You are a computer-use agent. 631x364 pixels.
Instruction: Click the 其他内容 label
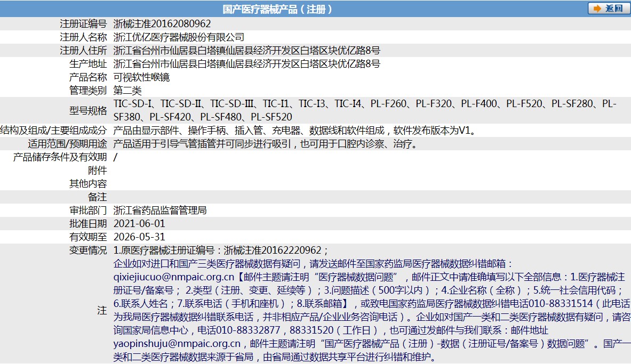click(88, 183)
